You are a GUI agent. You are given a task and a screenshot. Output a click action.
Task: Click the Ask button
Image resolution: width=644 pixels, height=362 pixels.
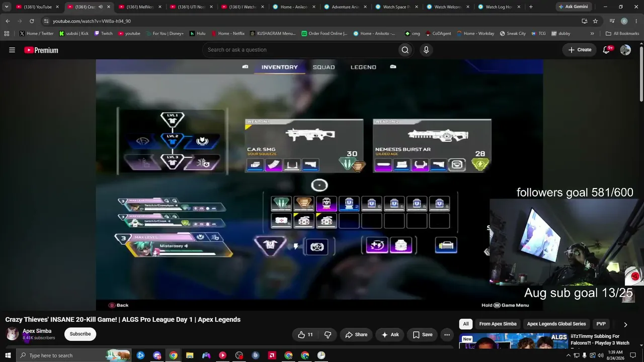(x=390, y=334)
